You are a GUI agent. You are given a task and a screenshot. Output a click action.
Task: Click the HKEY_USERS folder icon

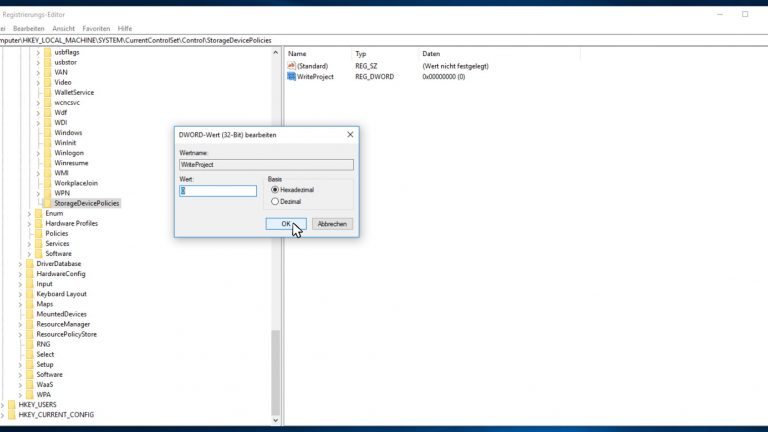point(11,404)
